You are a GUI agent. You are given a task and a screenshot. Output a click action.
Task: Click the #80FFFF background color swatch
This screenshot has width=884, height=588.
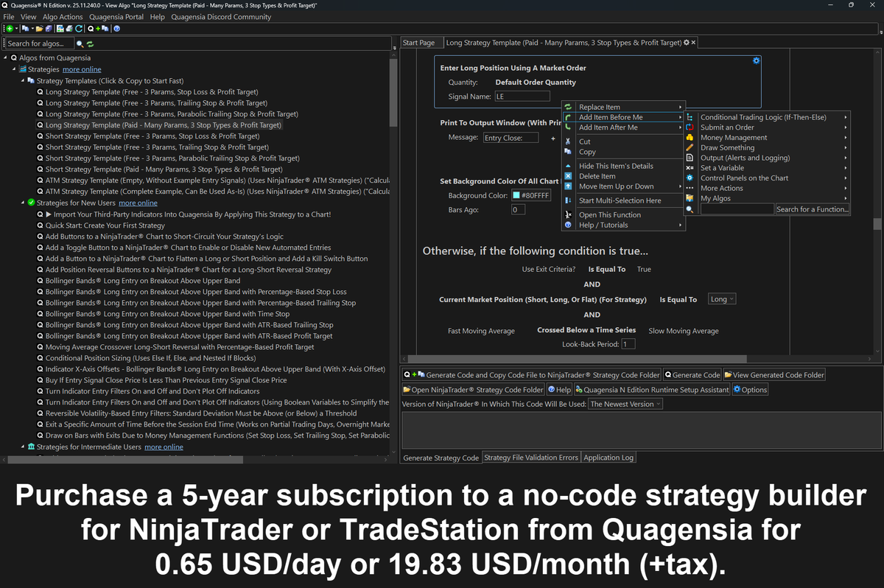(516, 195)
